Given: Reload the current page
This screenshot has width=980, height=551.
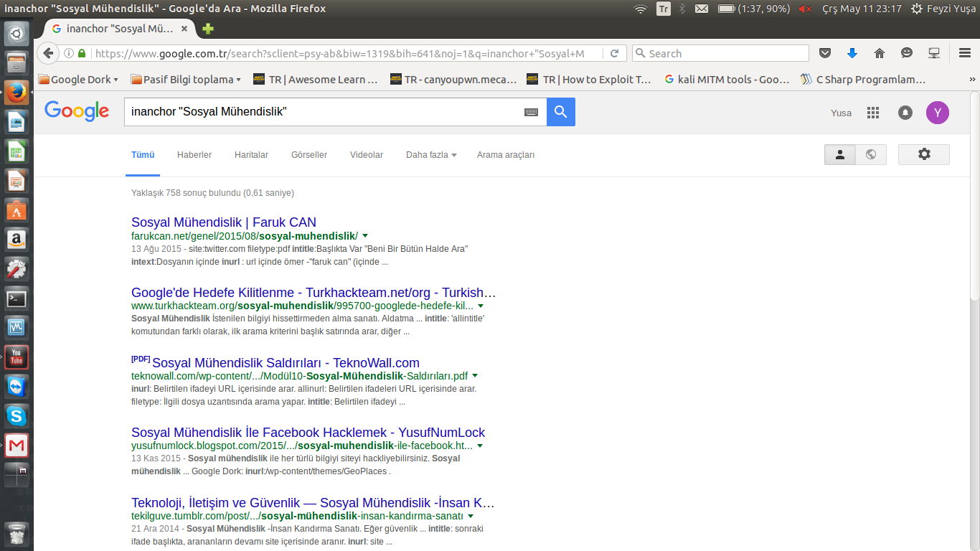Looking at the screenshot, I should click(614, 53).
